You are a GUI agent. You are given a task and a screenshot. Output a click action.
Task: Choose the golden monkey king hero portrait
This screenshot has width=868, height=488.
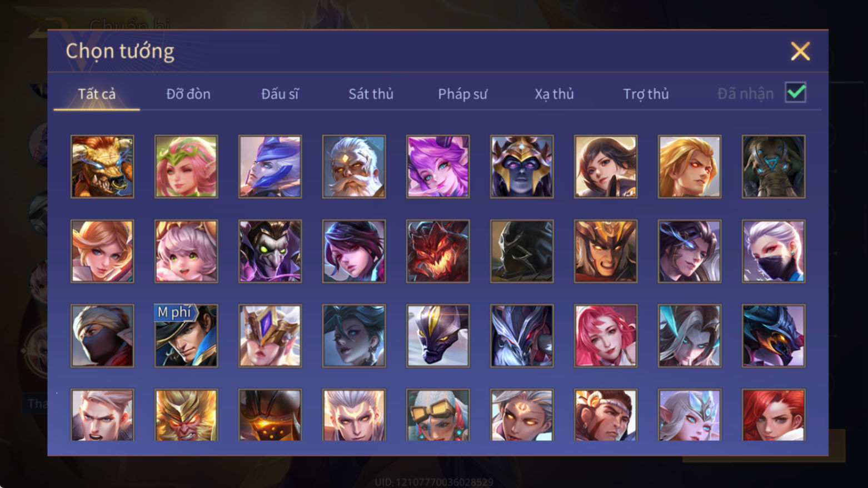[186, 415]
